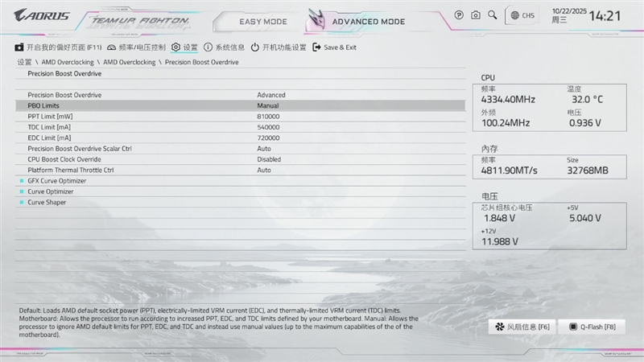This screenshot has width=644, height=362.
Task: Open help via the question mark icon
Action: pyautogui.click(x=459, y=15)
